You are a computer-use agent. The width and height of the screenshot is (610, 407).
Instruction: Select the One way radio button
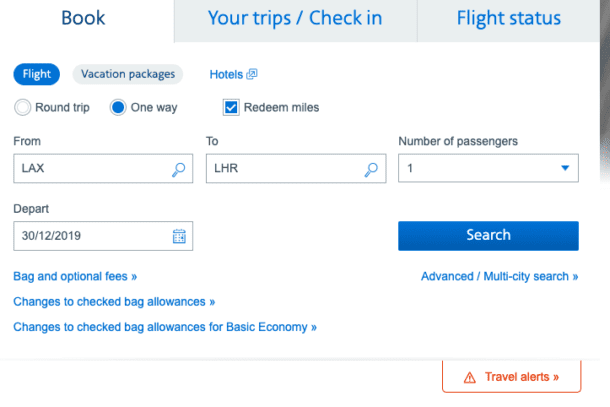tap(118, 107)
